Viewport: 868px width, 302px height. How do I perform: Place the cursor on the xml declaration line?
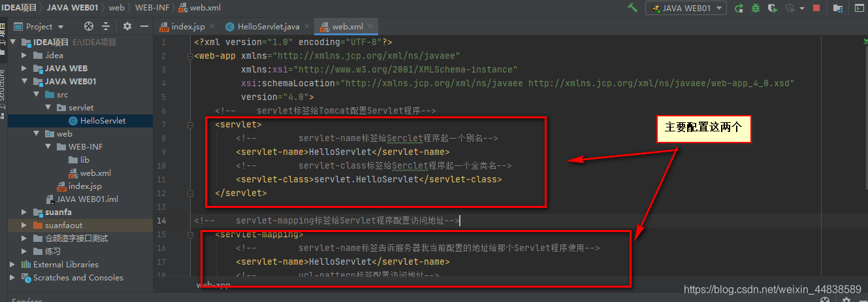coord(293,42)
